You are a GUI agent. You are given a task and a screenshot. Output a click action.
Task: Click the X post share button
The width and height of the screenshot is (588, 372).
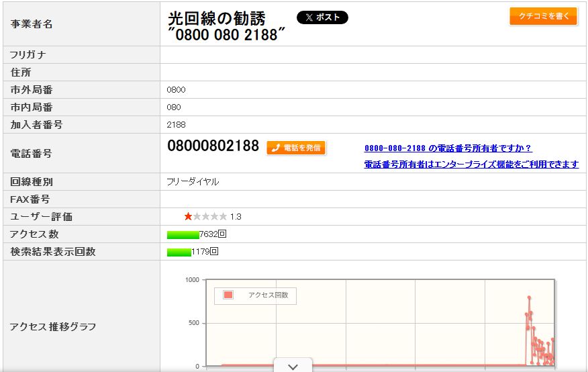(x=322, y=17)
